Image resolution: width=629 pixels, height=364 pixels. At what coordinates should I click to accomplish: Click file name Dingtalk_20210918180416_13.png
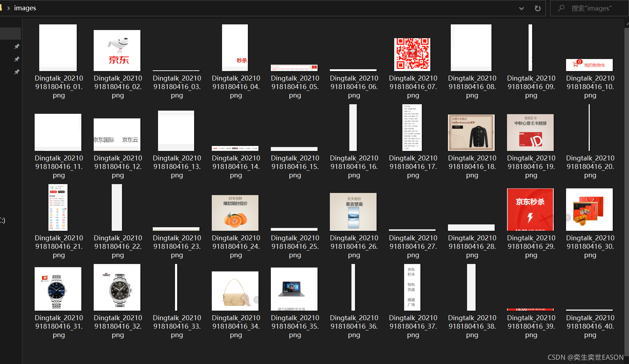pyautogui.click(x=177, y=166)
